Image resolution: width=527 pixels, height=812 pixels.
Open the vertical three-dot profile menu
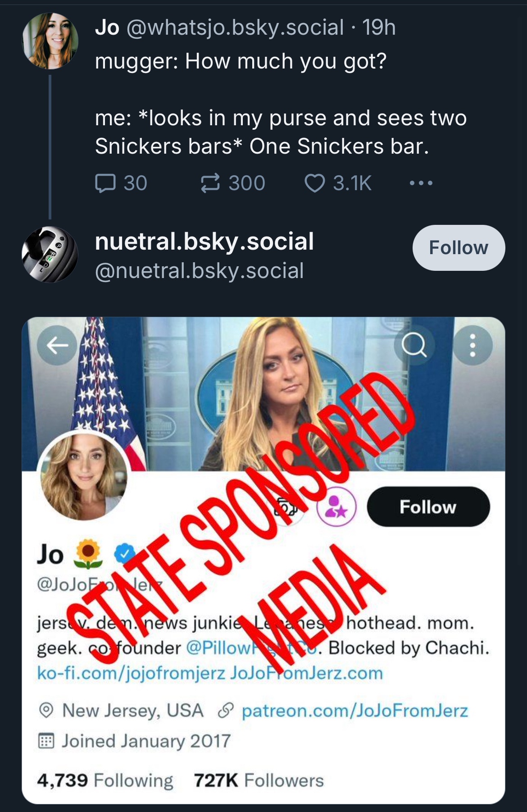click(x=472, y=346)
